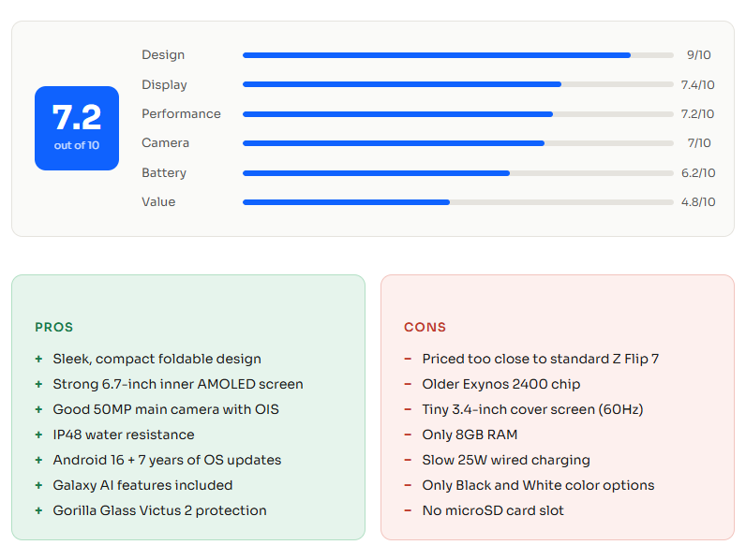Click the minus icon beside Slow 25W charging
The height and width of the screenshot is (560, 746).
[408, 460]
